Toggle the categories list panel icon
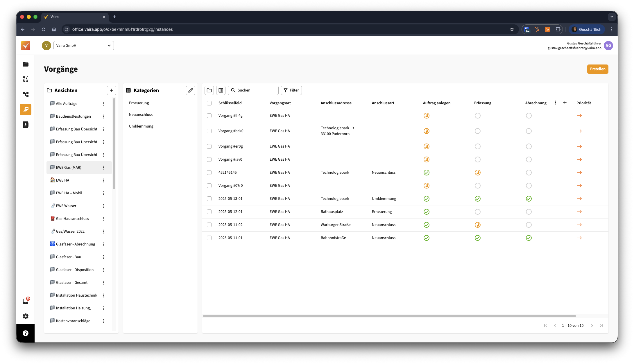Screen dimensions: 634x364 click(221, 90)
